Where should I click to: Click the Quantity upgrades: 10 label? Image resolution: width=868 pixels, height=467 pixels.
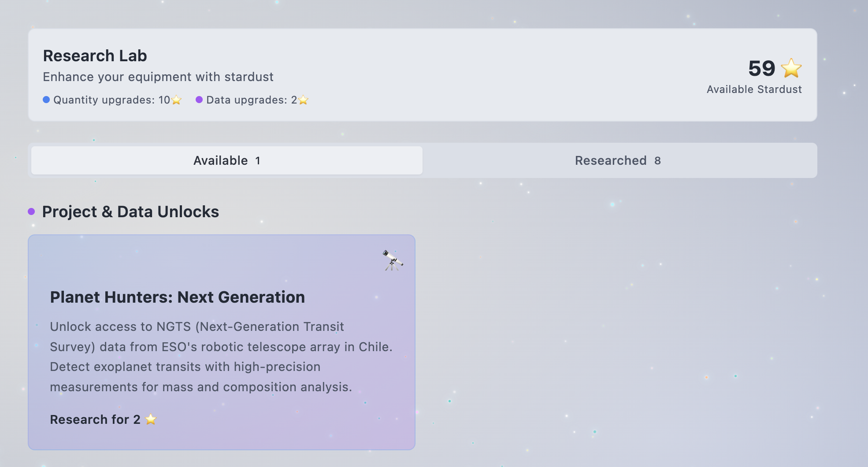tap(111, 100)
